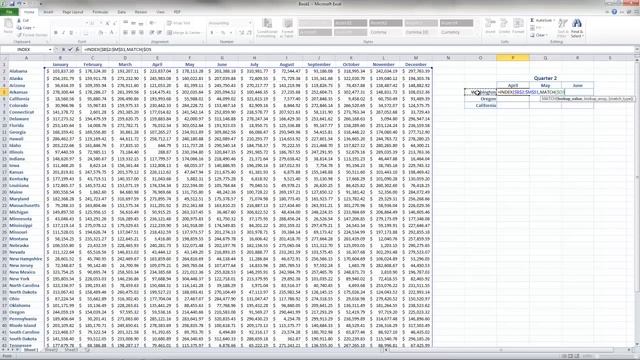Select the Alabama cell in column A
This screenshot has width=640, height=360.
(x=26, y=71)
